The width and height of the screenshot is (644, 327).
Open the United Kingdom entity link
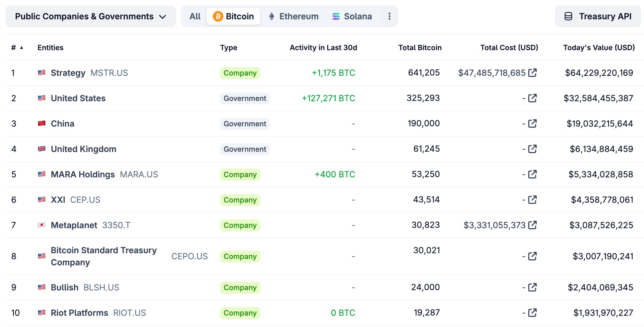83,149
